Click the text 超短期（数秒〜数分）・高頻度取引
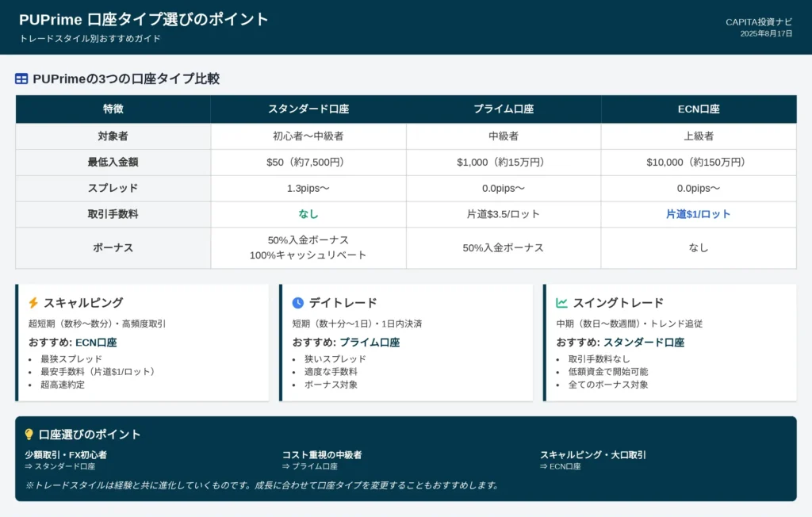 click(x=97, y=324)
